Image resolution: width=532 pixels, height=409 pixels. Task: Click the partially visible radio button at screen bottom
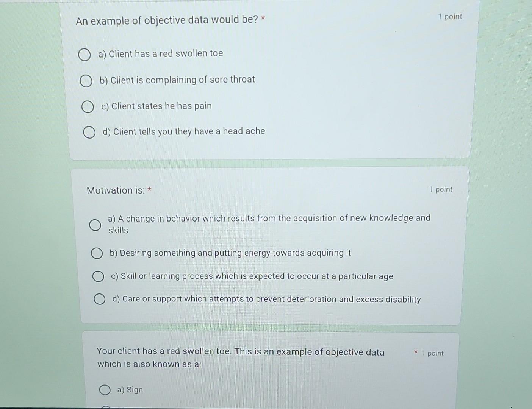tap(105, 407)
